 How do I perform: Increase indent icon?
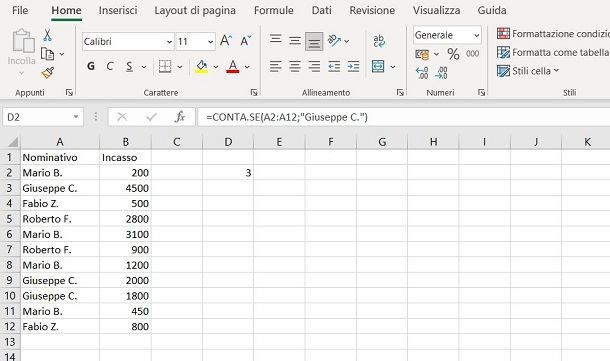click(353, 67)
